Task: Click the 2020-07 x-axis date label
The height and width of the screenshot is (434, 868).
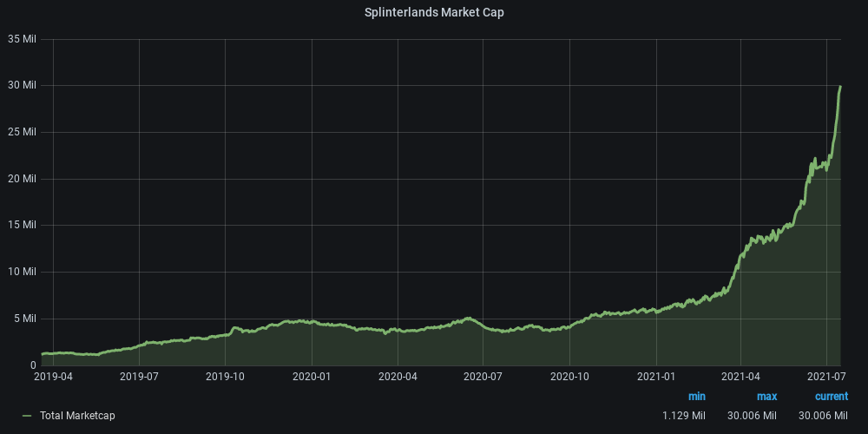Action: point(482,377)
